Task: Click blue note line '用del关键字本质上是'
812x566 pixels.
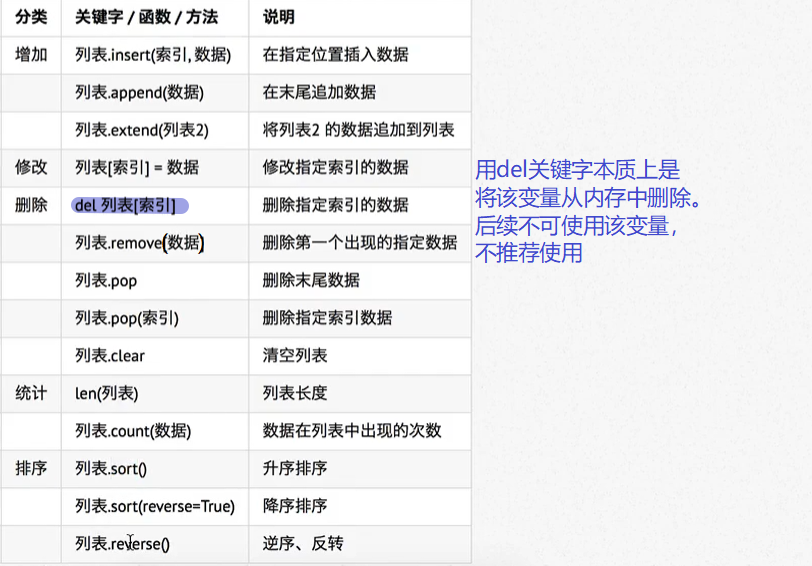Action: pos(577,170)
